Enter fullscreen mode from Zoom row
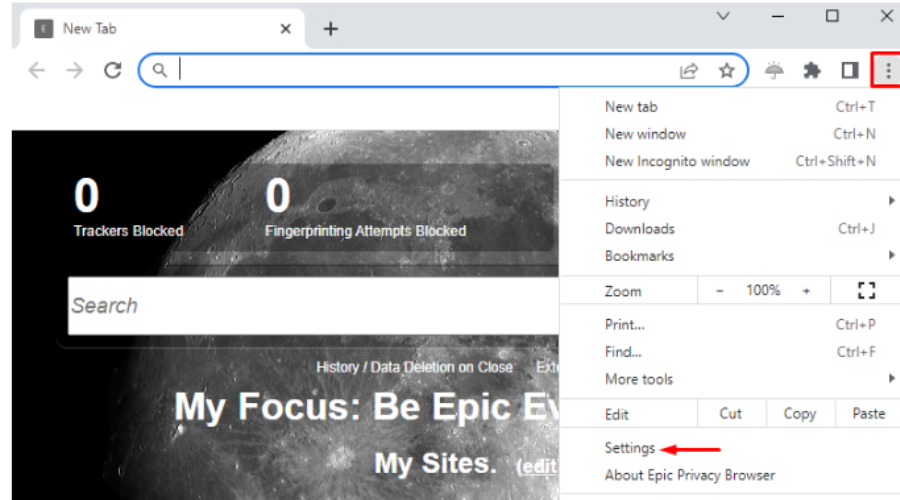The width and height of the screenshot is (900, 500). coord(866,290)
